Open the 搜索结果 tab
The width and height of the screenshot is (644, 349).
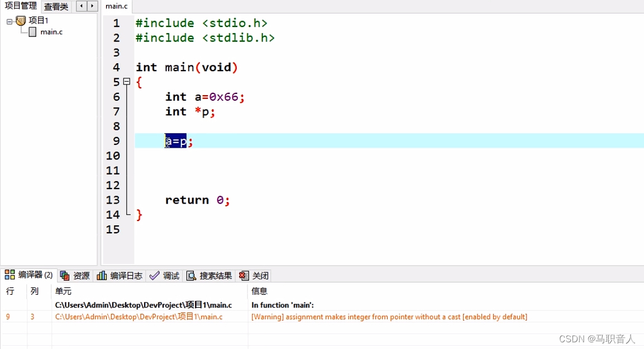209,275
